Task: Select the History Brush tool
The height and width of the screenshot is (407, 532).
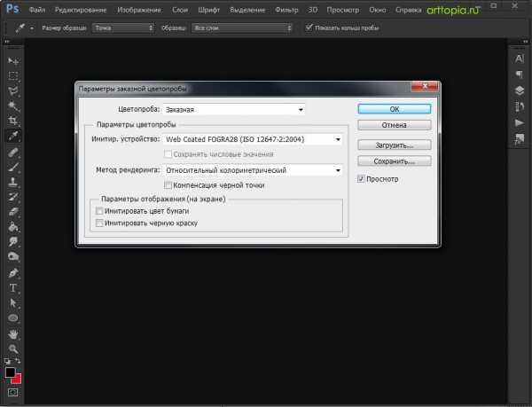Action: 13,197
